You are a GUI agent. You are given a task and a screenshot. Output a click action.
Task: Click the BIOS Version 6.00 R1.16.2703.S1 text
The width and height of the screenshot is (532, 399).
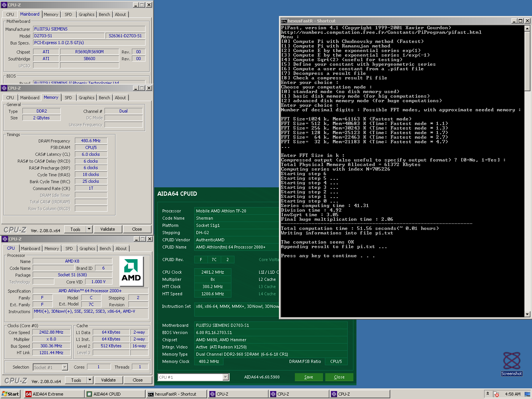click(x=214, y=332)
